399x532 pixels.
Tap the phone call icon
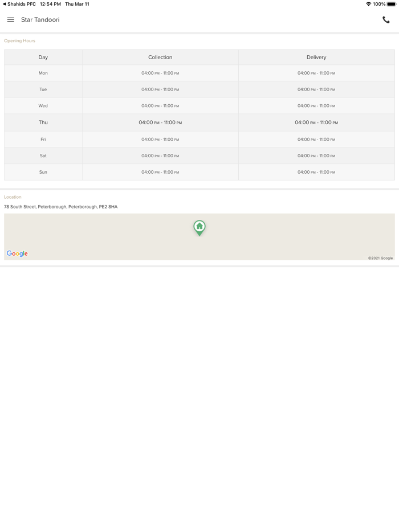tap(386, 20)
